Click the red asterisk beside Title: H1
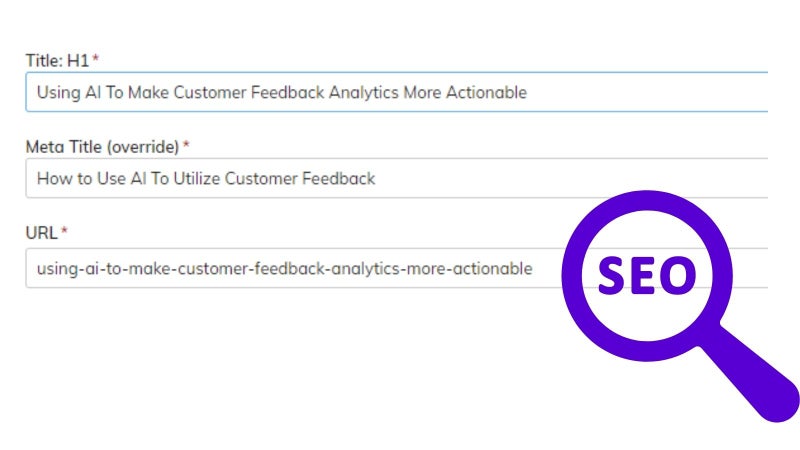800x450 pixels. (x=95, y=59)
